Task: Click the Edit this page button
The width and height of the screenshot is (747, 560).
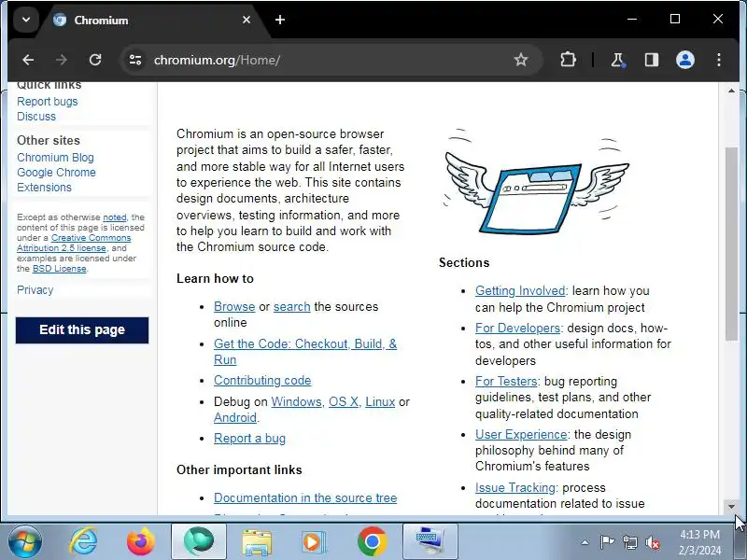Action: click(82, 330)
